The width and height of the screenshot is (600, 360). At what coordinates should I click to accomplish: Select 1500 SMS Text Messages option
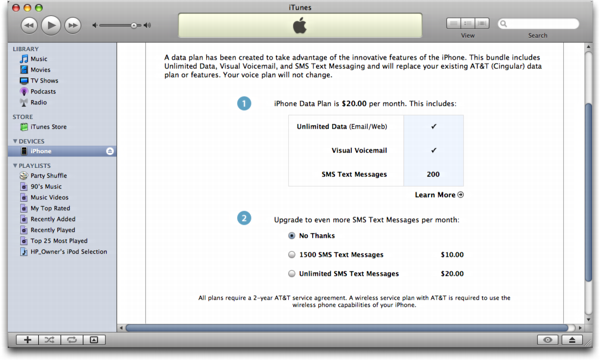click(292, 254)
